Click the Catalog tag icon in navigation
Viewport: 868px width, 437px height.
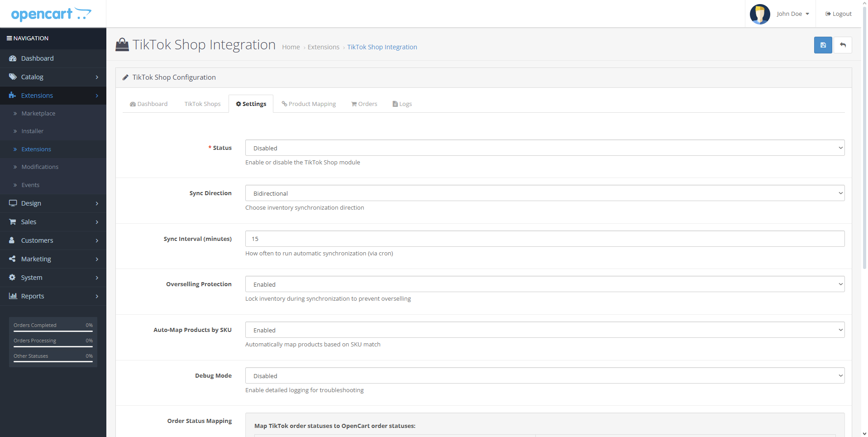pos(13,77)
